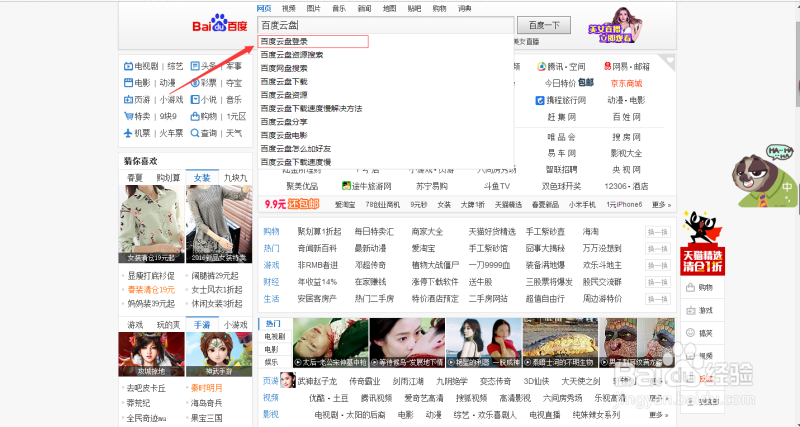
Task: Click the 头条 news icon
Action: (195, 66)
